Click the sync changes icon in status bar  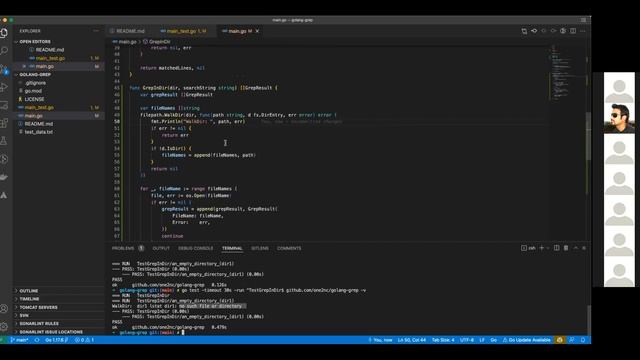pos(37,340)
